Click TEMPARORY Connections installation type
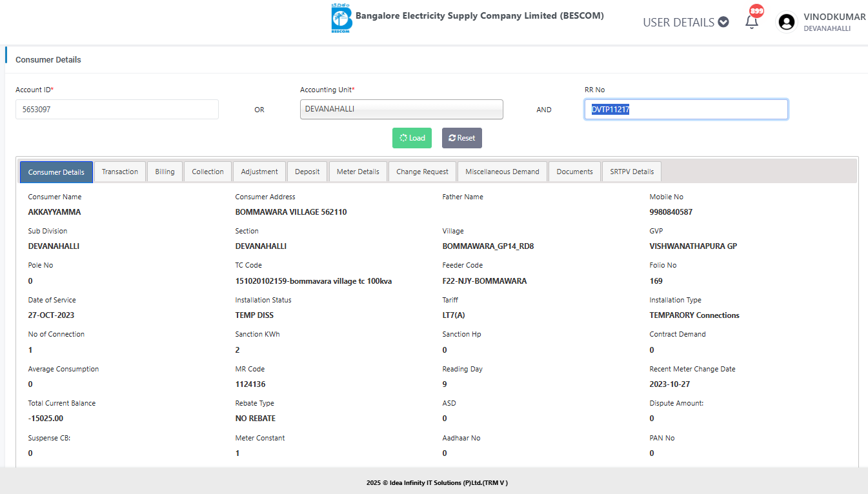This screenshot has width=868, height=494. pos(694,315)
